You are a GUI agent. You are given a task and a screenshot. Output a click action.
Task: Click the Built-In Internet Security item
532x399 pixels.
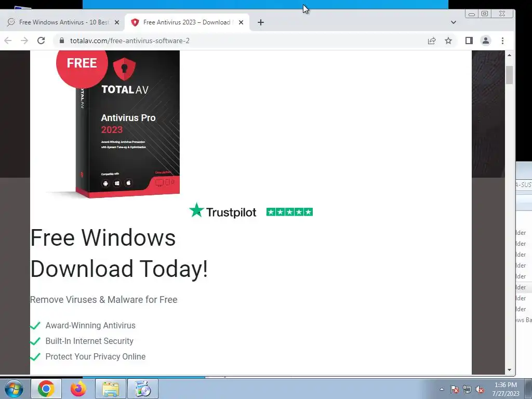(x=89, y=341)
